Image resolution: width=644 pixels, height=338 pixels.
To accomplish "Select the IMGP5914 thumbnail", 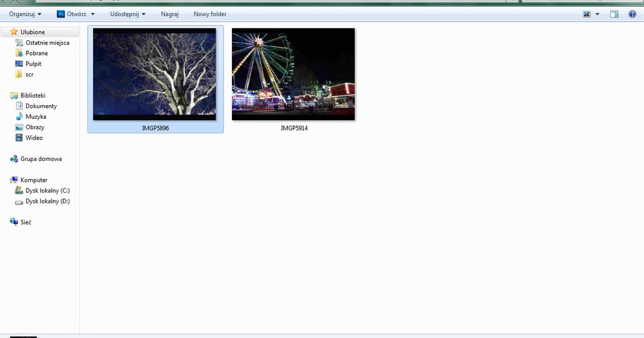I will (293, 74).
